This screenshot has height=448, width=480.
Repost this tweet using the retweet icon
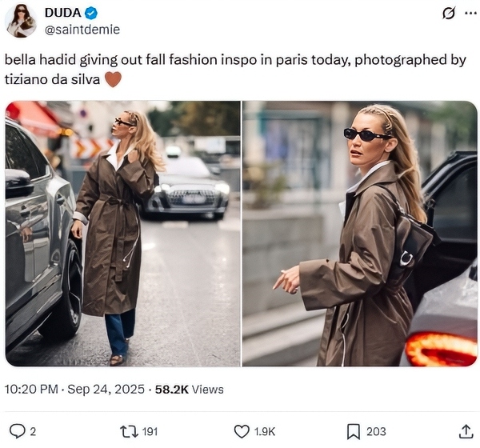coord(128,431)
